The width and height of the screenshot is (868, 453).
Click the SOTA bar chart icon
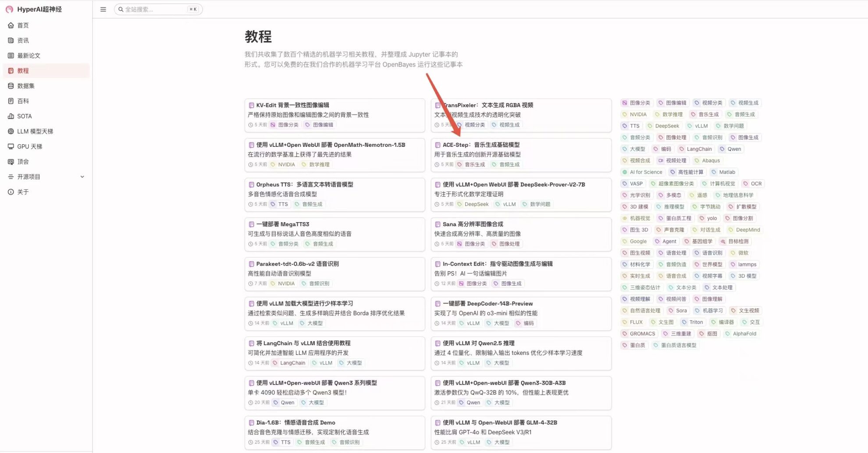pyautogui.click(x=11, y=116)
